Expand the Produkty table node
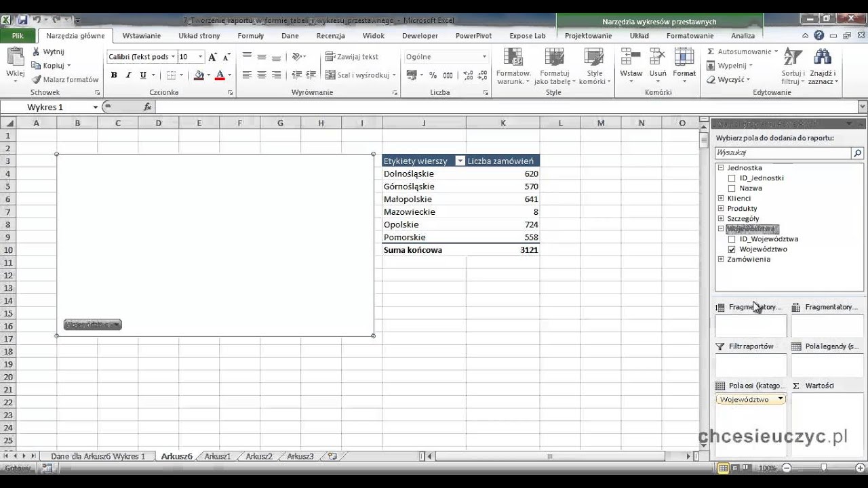Screen dimensions: 868x488 pos(721,209)
